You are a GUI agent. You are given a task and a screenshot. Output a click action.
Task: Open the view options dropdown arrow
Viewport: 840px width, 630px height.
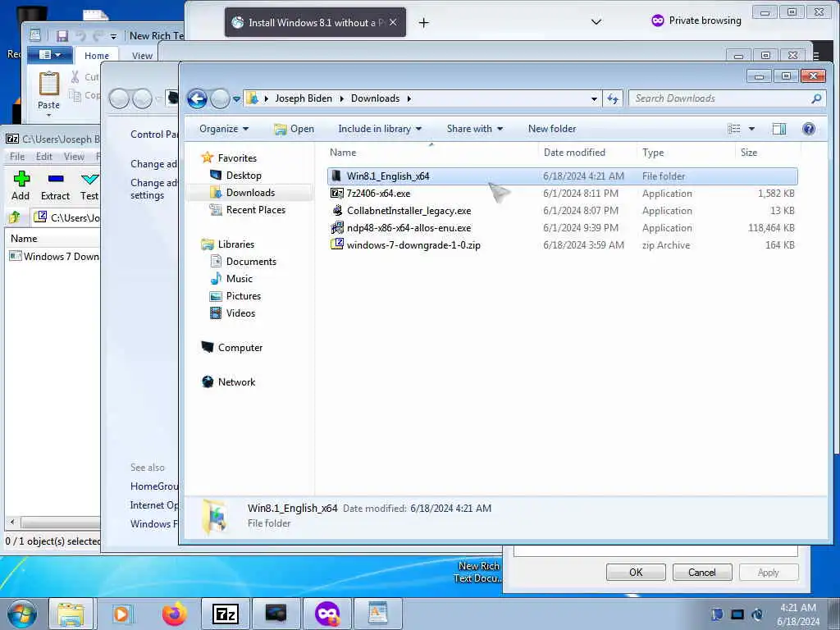[751, 129]
